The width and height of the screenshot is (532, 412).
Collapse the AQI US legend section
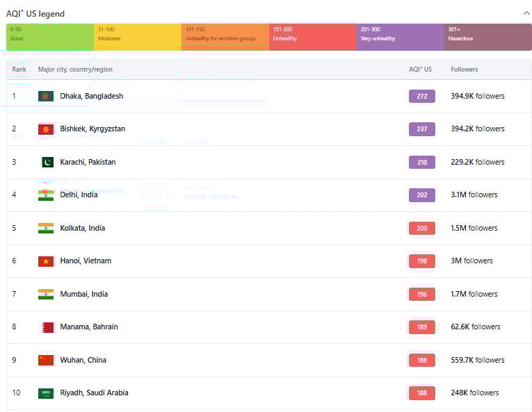point(525,13)
